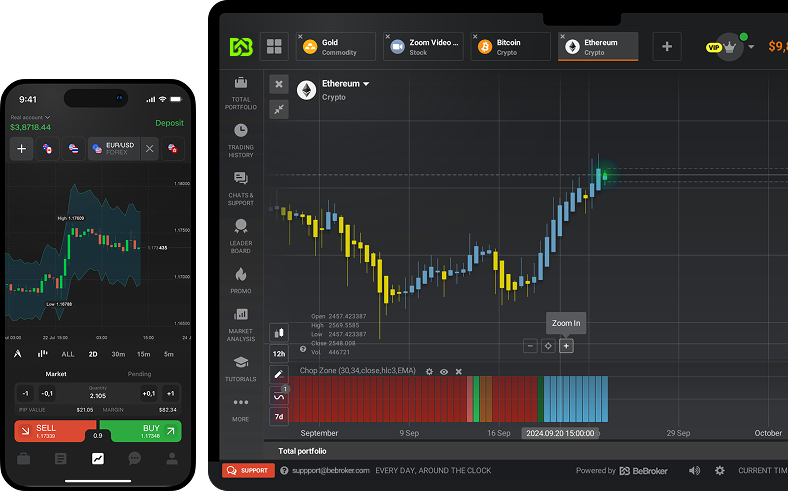Add a new asset tab

pos(667,47)
